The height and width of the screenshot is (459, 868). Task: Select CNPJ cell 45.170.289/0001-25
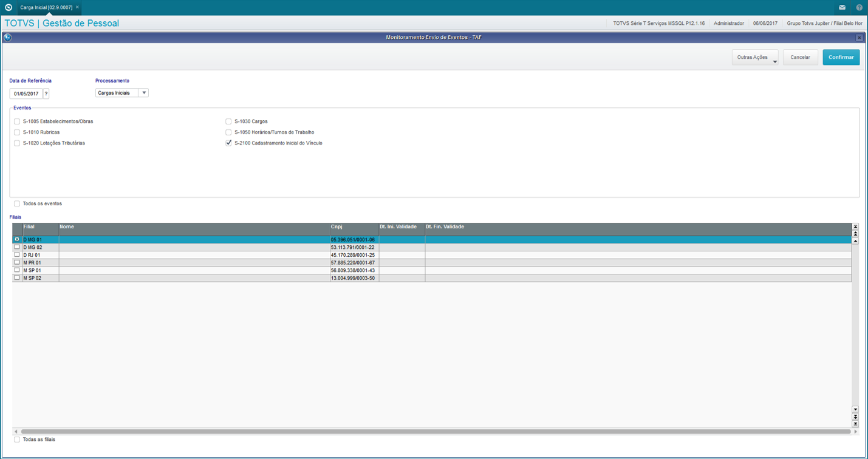354,255
